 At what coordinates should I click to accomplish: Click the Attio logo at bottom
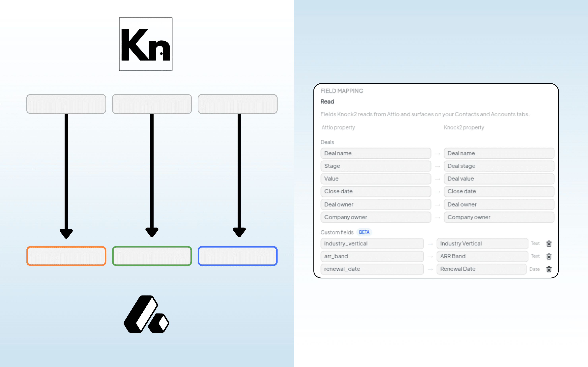[146, 314]
